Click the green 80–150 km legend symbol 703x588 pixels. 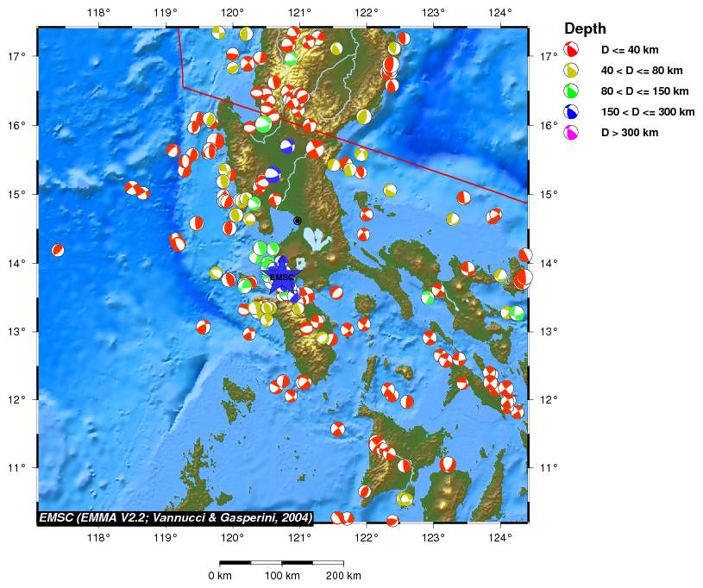pyautogui.click(x=570, y=91)
